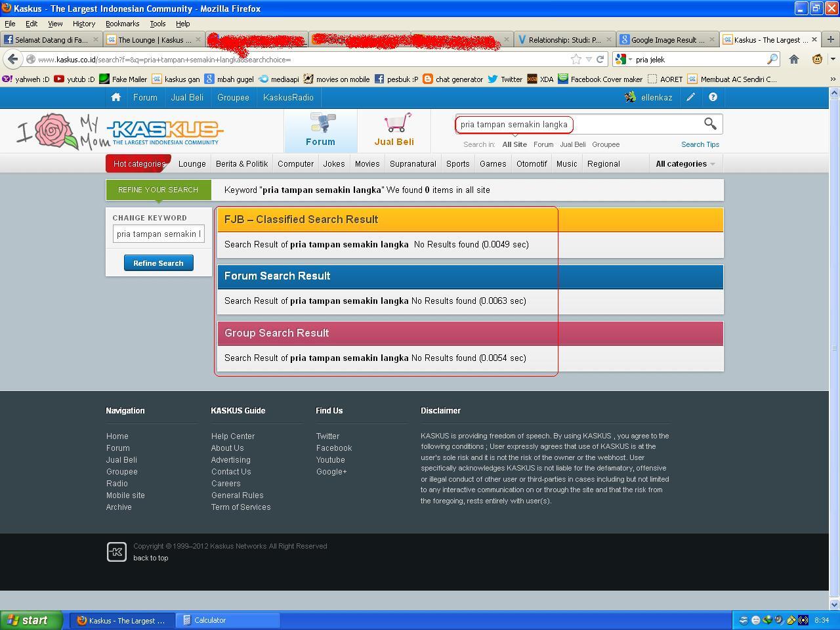Open the footer General Rules link
This screenshot has height=630, width=840.
click(238, 495)
